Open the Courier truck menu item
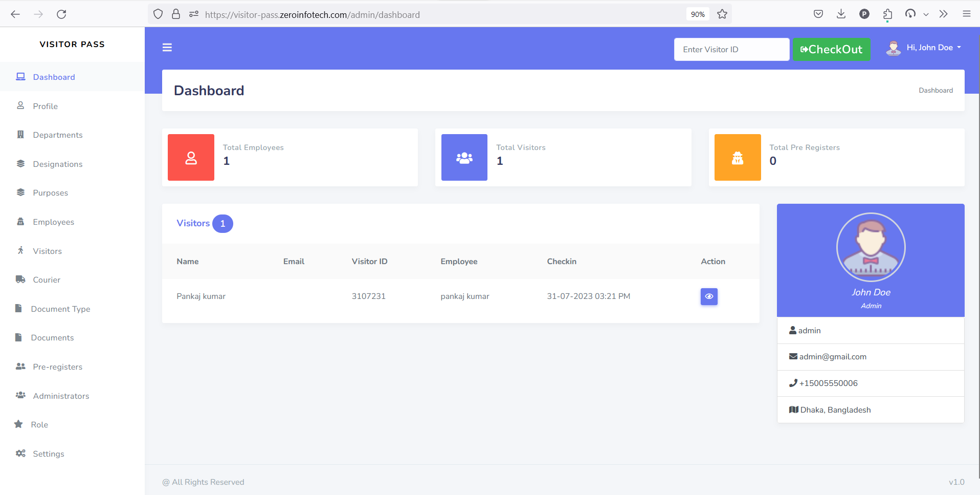 point(47,280)
